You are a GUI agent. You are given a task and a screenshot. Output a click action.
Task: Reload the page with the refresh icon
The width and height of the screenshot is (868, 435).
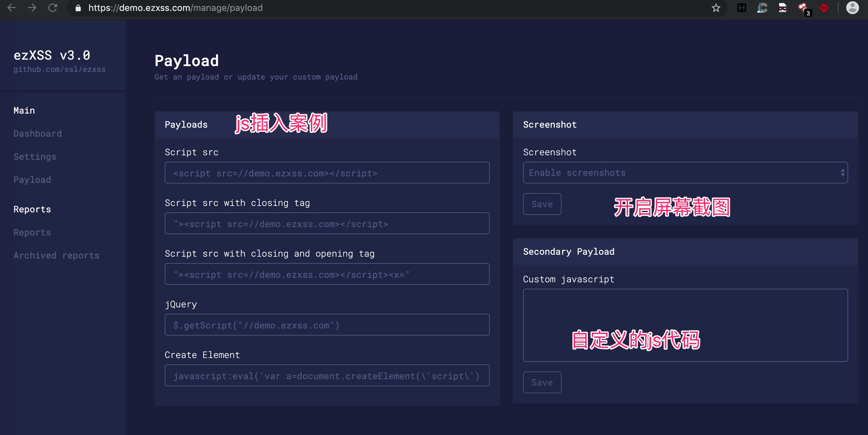pyautogui.click(x=53, y=8)
